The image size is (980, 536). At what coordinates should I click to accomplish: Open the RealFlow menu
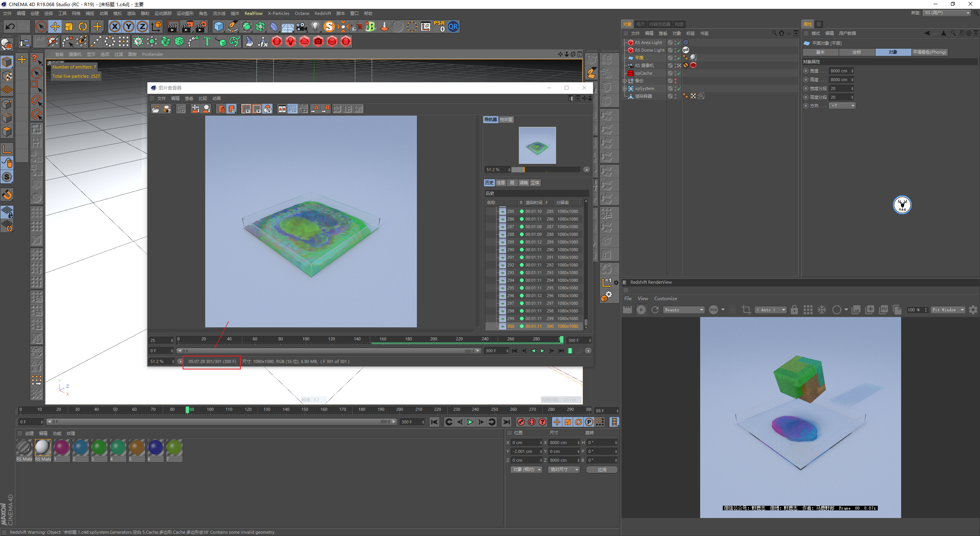tap(253, 13)
